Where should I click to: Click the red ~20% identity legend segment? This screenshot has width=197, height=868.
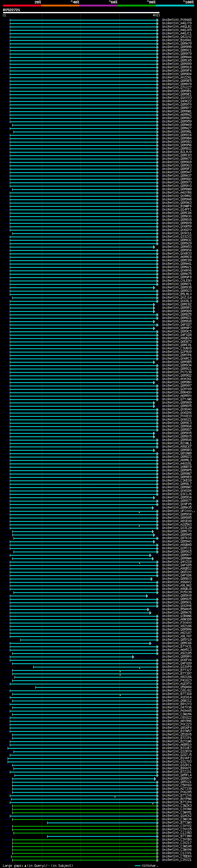point(22,6)
